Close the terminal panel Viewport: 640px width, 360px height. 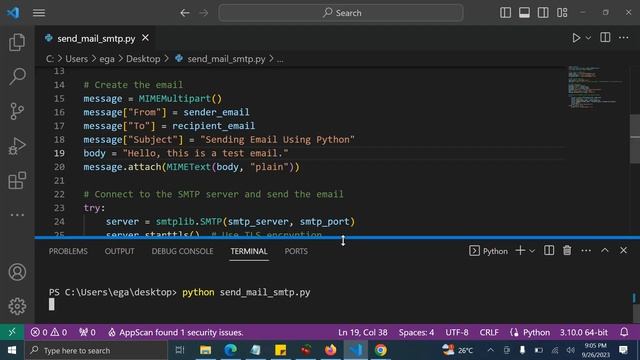[x=623, y=250]
